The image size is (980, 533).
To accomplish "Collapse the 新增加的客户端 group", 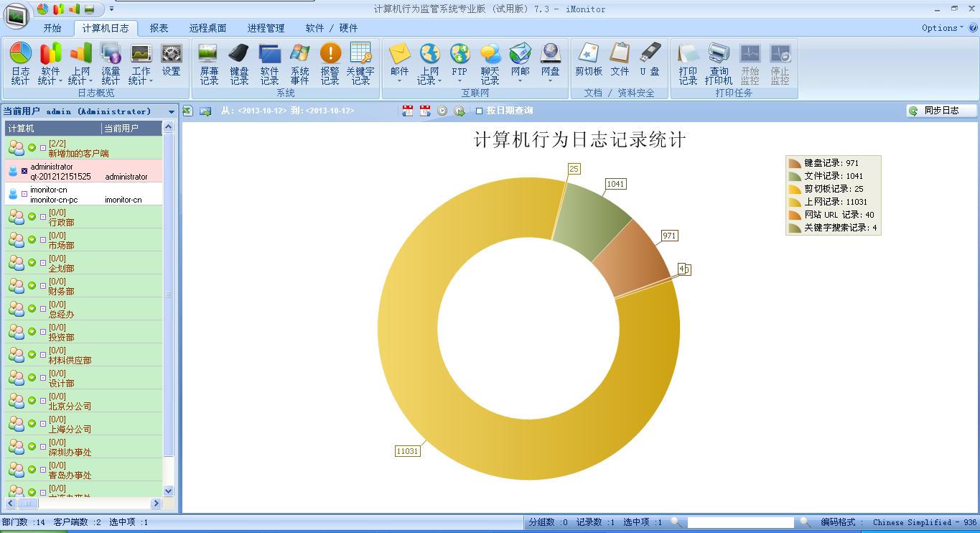I will pos(32,148).
